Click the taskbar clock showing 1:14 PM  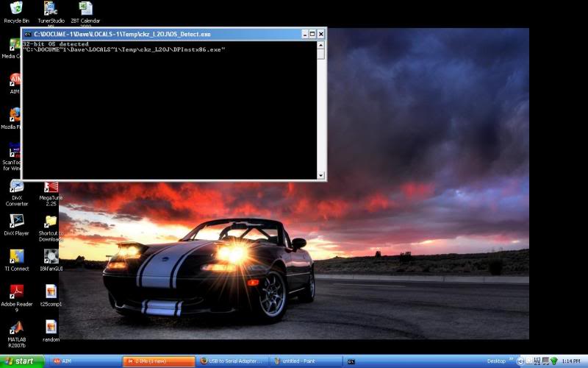pyautogui.click(x=571, y=361)
